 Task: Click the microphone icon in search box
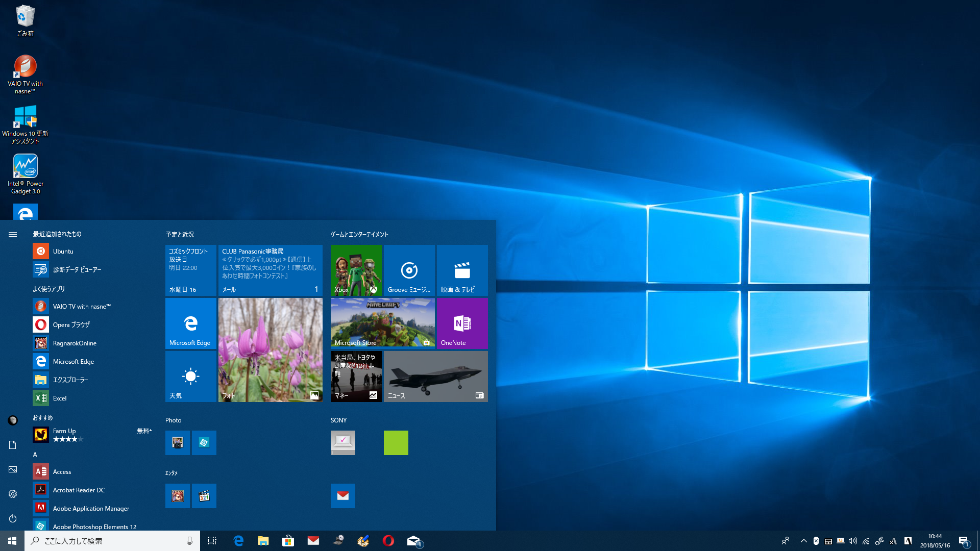tap(189, 541)
